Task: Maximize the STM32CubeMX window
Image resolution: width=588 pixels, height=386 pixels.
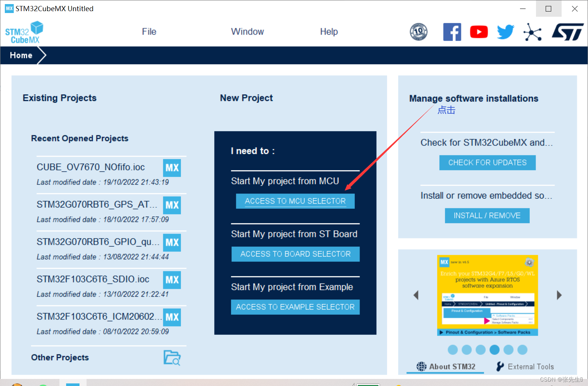Action: tap(548, 9)
